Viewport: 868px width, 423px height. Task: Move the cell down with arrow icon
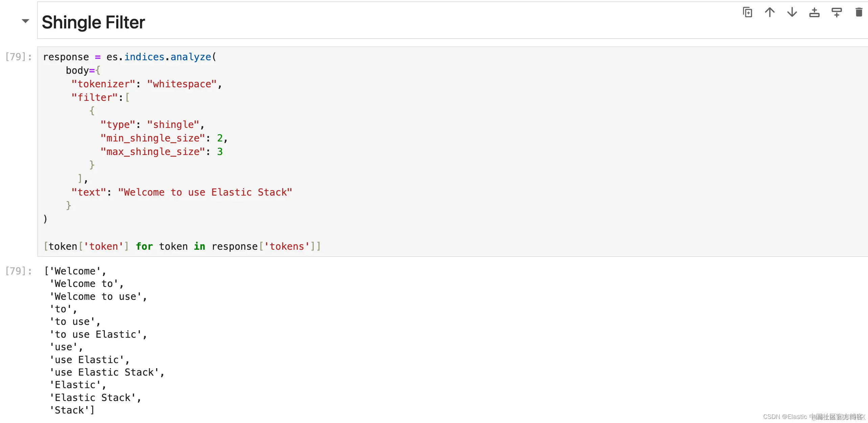tap(792, 13)
